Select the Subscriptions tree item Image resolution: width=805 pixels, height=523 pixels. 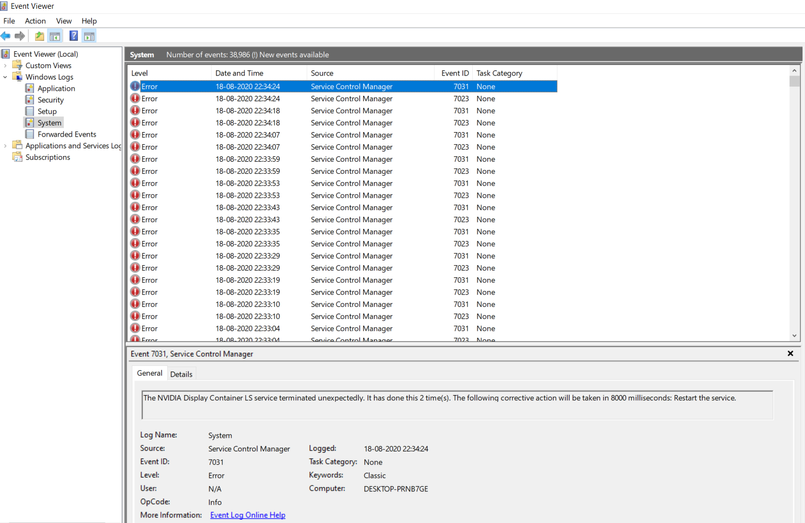coord(48,157)
